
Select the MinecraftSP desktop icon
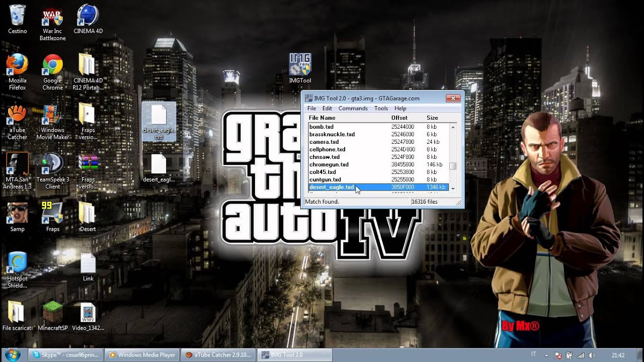(52, 316)
